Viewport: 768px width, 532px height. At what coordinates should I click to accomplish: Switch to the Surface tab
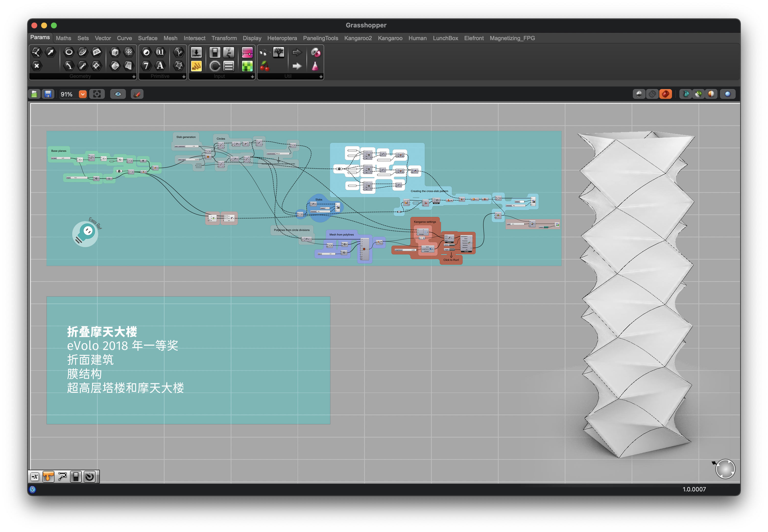(x=147, y=38)
